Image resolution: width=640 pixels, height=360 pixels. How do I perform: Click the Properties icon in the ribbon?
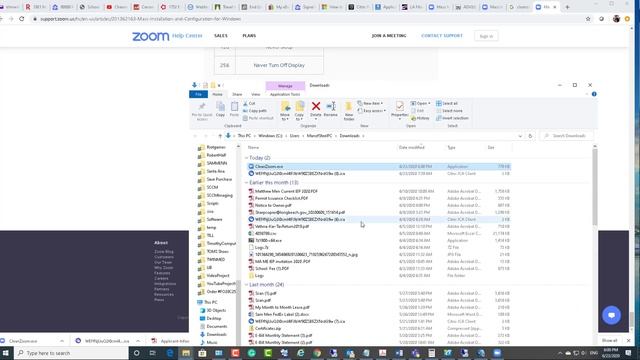[x=400, y=107]
